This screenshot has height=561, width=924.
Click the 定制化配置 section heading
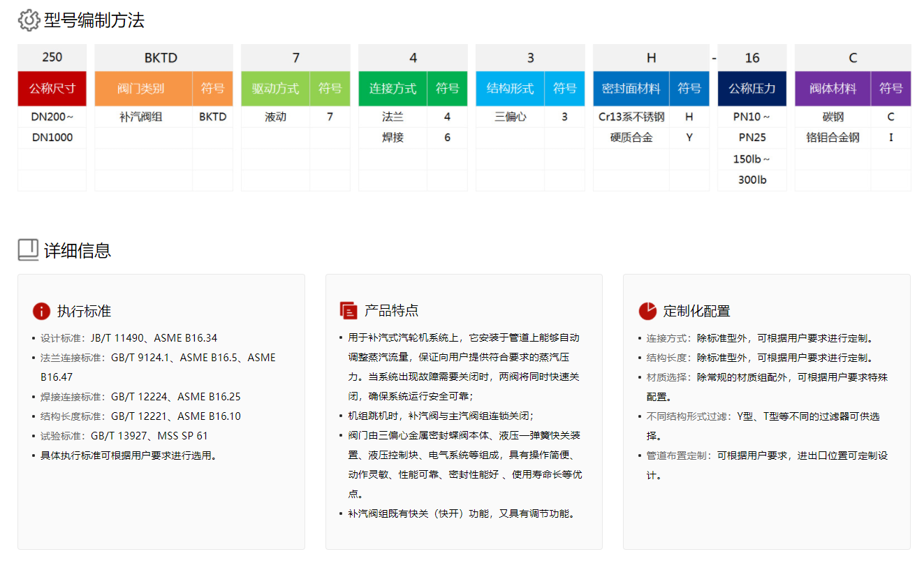point(696,311)
